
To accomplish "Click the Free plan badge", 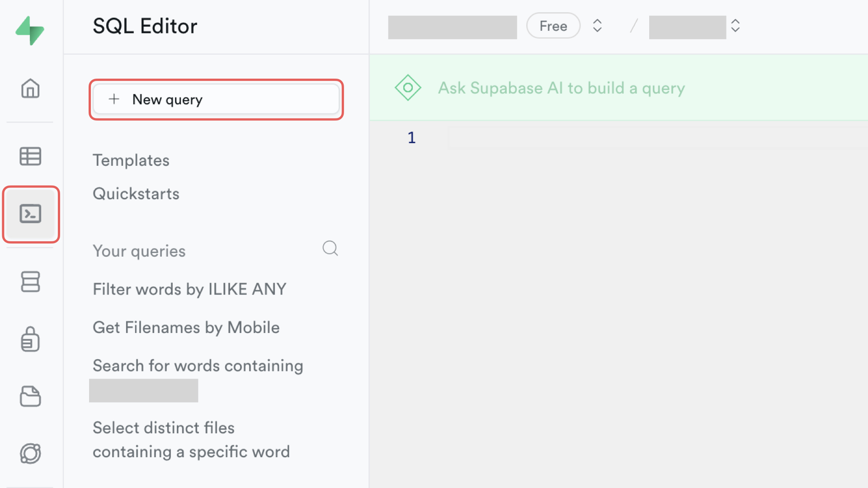I will coord(553,26).
